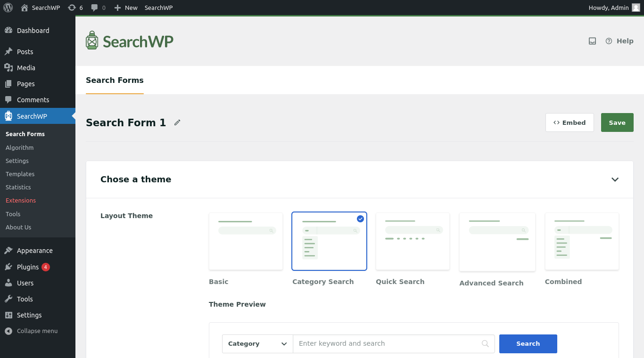Click the inbox icon next to Help
The image size is (644, 358).
(592, 41)
